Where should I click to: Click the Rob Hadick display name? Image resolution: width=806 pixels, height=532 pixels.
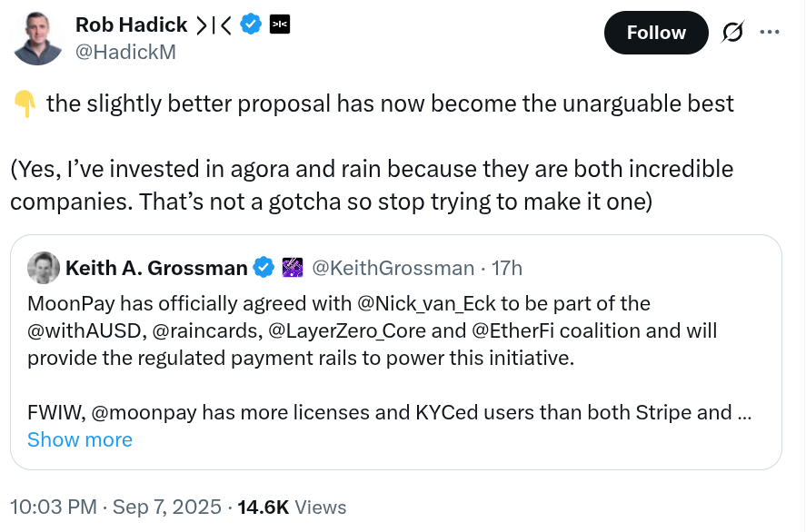coord(131,25)
